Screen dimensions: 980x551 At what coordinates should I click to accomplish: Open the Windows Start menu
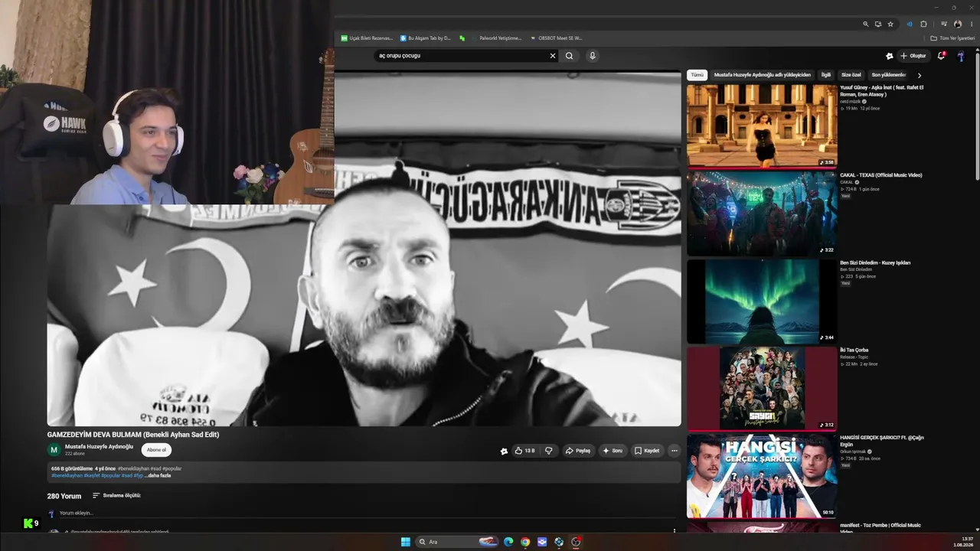click(405, 542)
